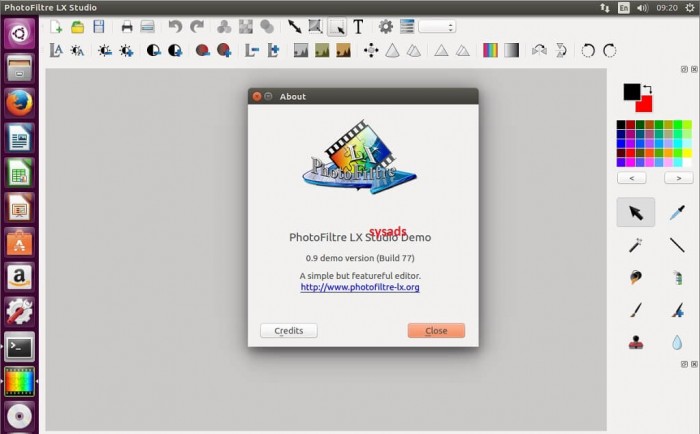700x434 pixels.
Task: Click the grayscale gradient icon
Action: click(x=512, y=50)
